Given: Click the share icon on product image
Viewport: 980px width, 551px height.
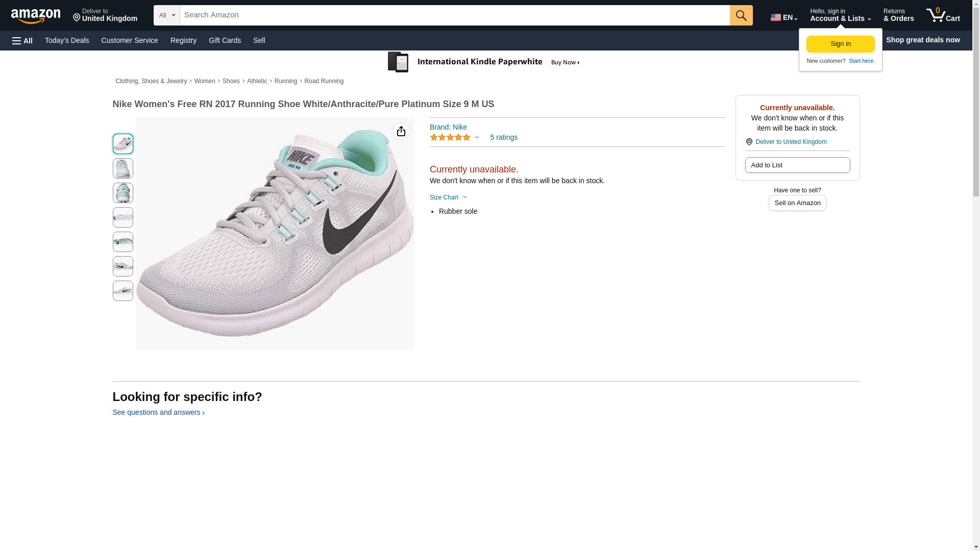Looking at the screenshot, I should pyautogui.click(x=401, y=132).
